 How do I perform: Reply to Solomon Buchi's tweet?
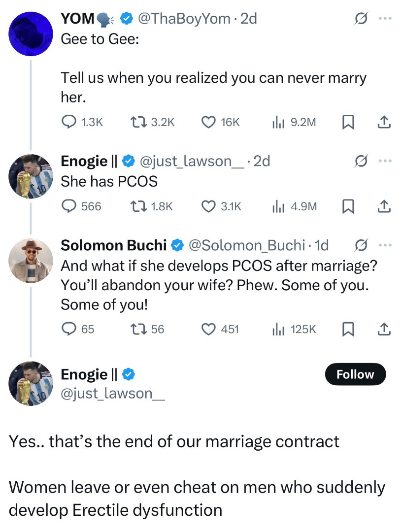(68, 329)
